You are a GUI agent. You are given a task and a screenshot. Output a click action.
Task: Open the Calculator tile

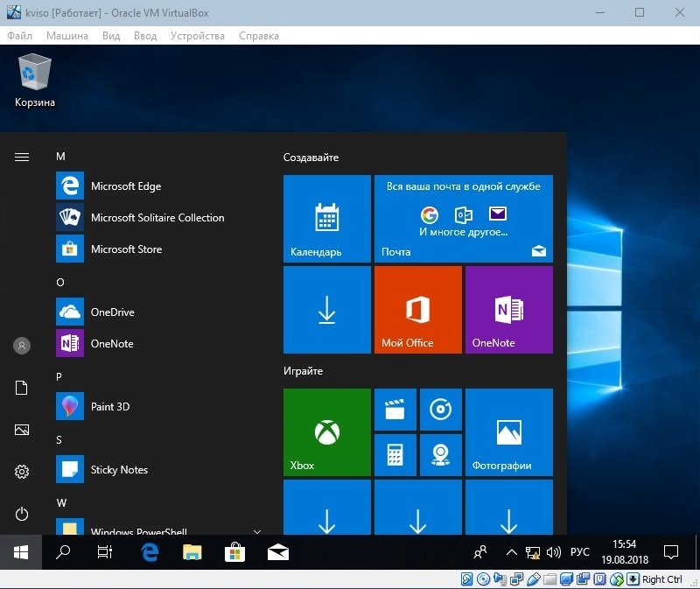(x=395, y=454)
